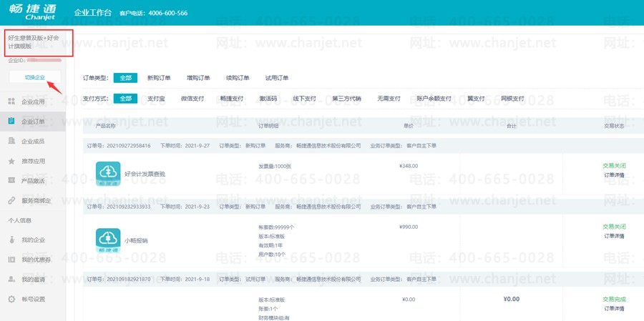
Task: Open 我的邀请 in the sidebar
Action: [33, 279]
